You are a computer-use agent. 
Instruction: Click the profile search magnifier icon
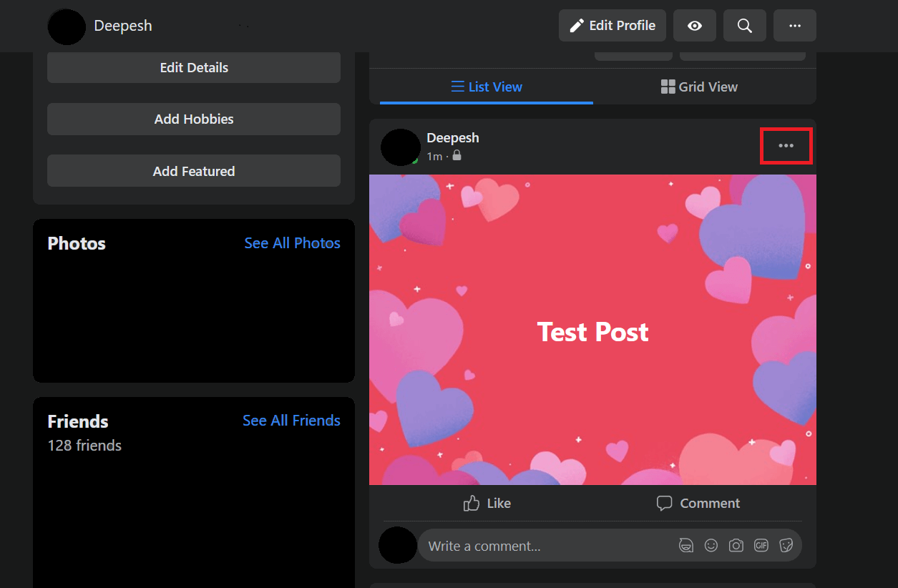[x=744, y=26]
